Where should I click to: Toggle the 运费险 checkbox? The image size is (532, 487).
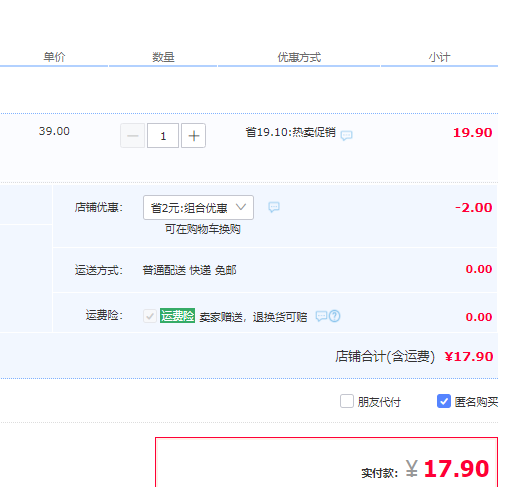[x=150, y=316]
